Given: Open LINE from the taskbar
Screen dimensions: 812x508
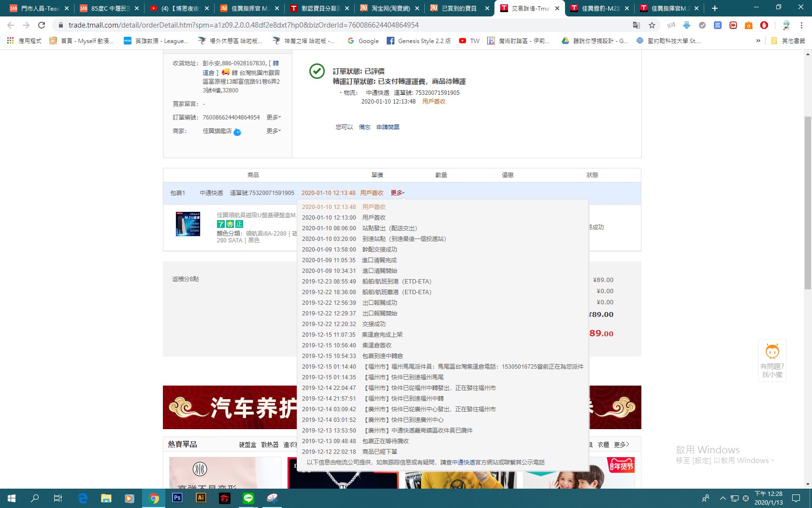Looking at the screenshot, I should pos(248,498).
